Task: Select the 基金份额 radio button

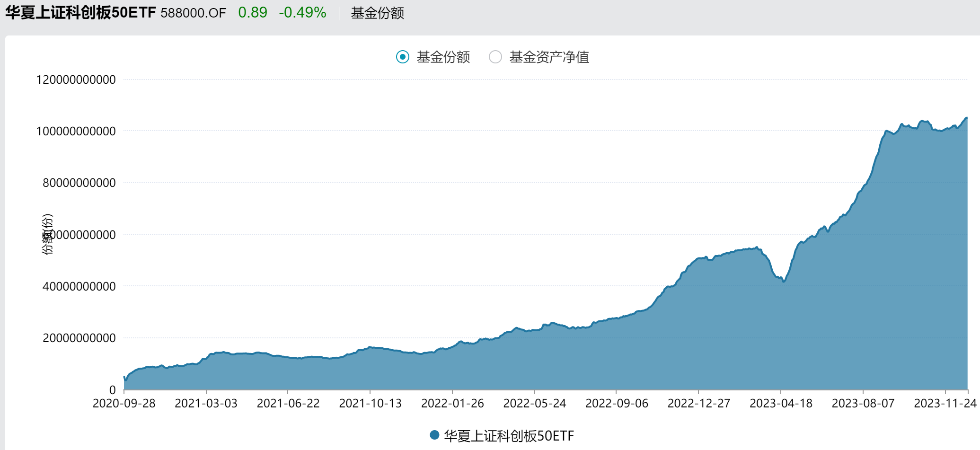Action: tap(403, 57)
